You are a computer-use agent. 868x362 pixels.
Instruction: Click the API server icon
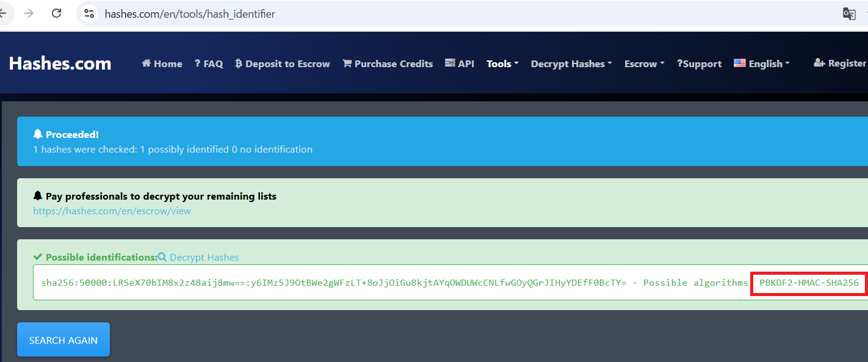coord(450,63)
